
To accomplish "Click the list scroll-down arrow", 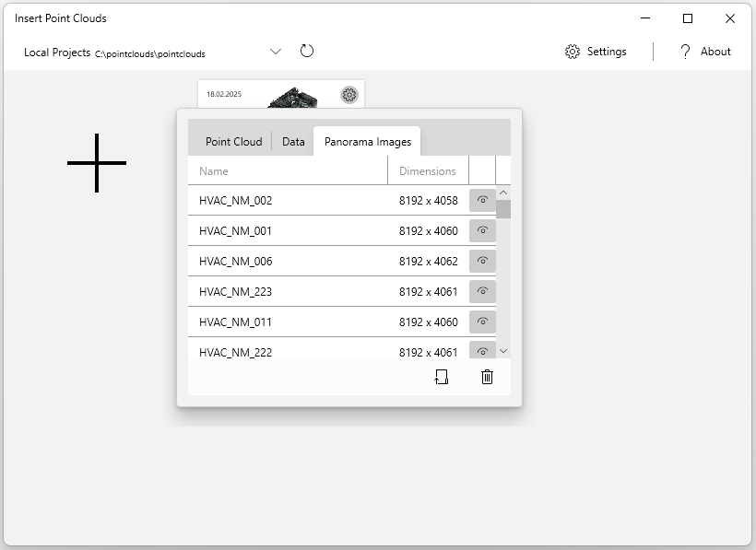I will click(503, 351).
